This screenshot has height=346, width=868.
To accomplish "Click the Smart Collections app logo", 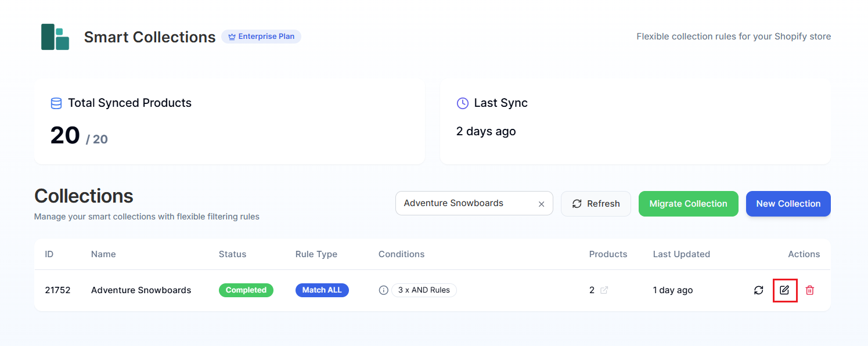I will pyautogui.click(x=54, y=37).
